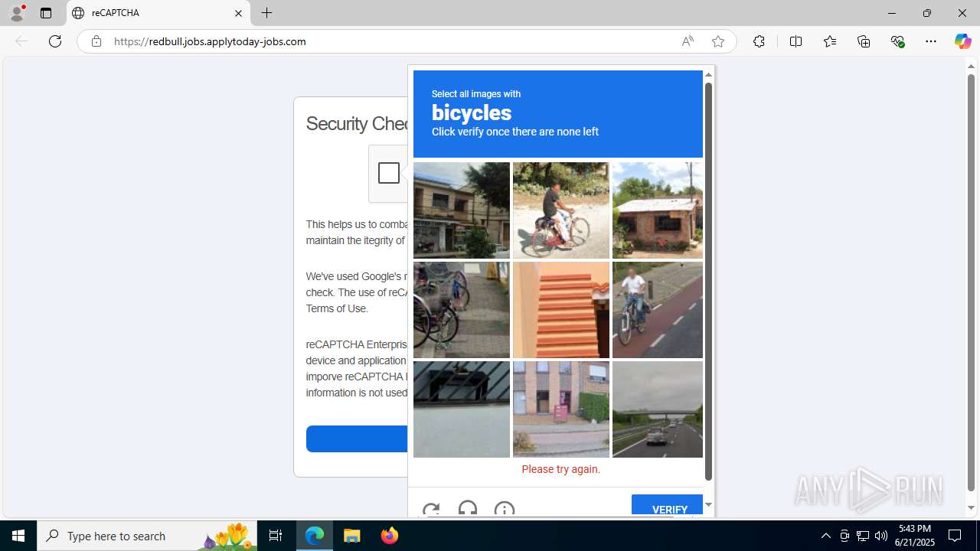Add this page to favorites star
Viewport: 980px width, 551px height.
pyautogui.click(x=718, y=41)
